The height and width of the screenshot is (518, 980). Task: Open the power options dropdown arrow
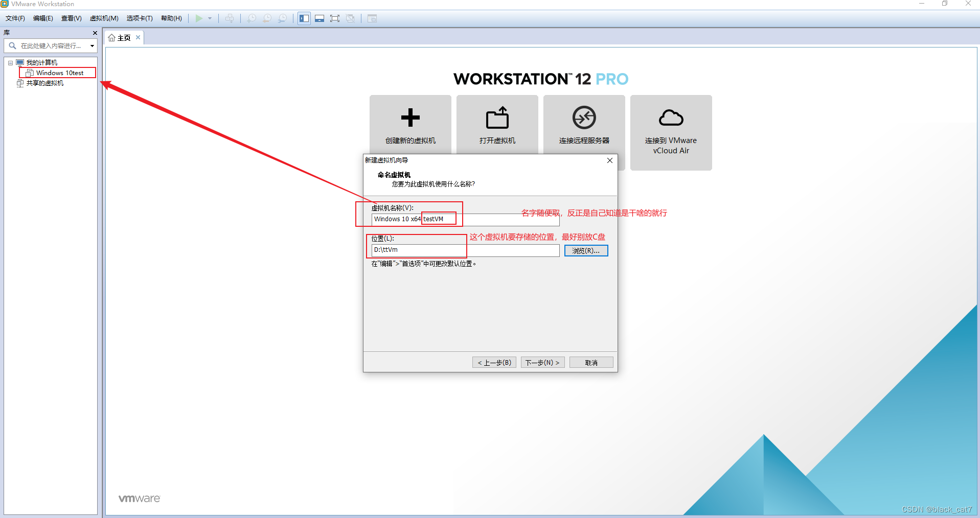[210, 18]
